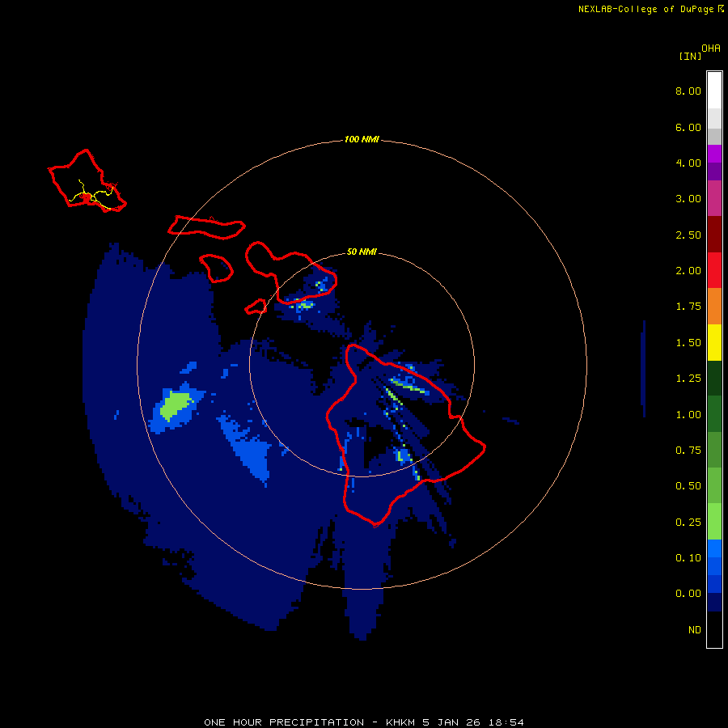Image resolution: width=728 pixels, height=728 pixels.
Task: Select the dark navy 0.00 color swatch
Action: (x=714, y=603)
